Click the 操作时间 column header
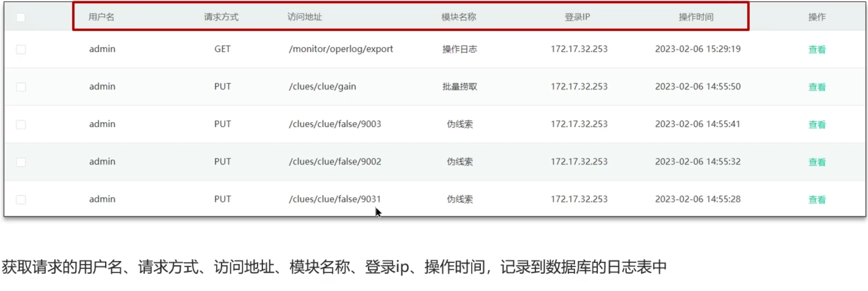This screenshot has height=291, width=868. tap(696, 17)
